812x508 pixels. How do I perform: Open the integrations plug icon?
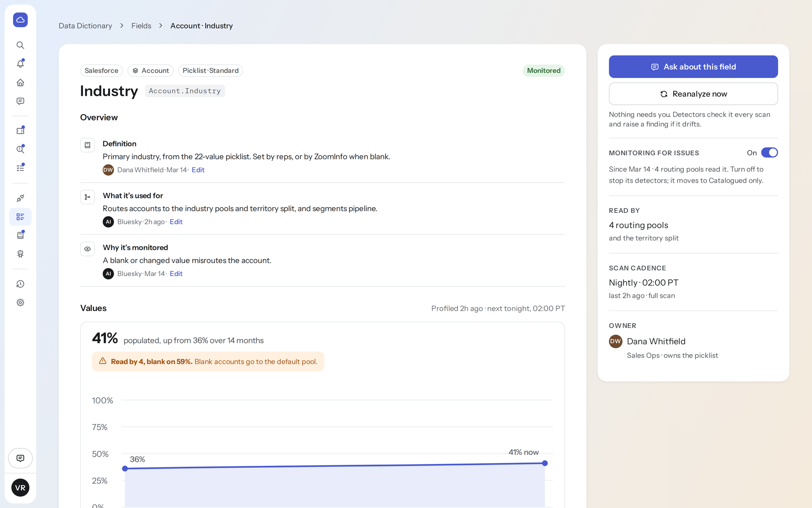click(20, 198)
